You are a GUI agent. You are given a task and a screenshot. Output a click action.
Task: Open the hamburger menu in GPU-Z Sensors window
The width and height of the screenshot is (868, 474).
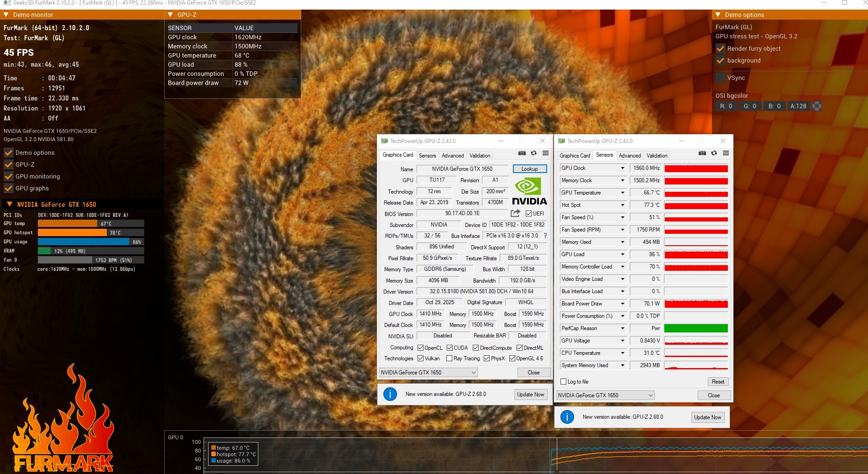click(726, 153)
